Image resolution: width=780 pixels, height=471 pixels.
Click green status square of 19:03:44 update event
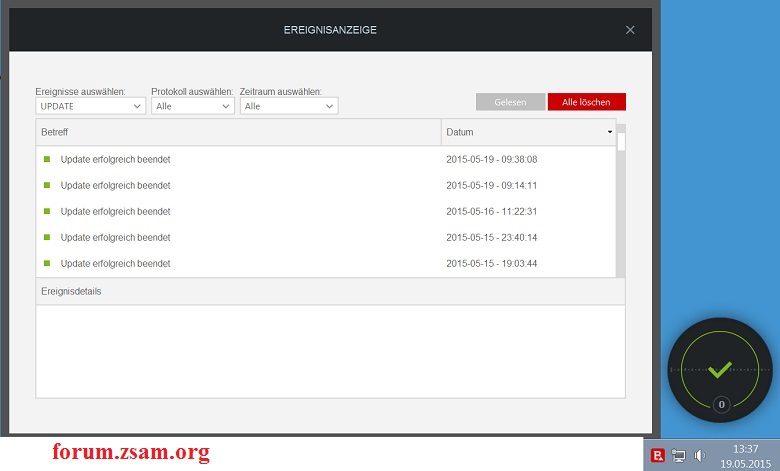pos(46,263)
